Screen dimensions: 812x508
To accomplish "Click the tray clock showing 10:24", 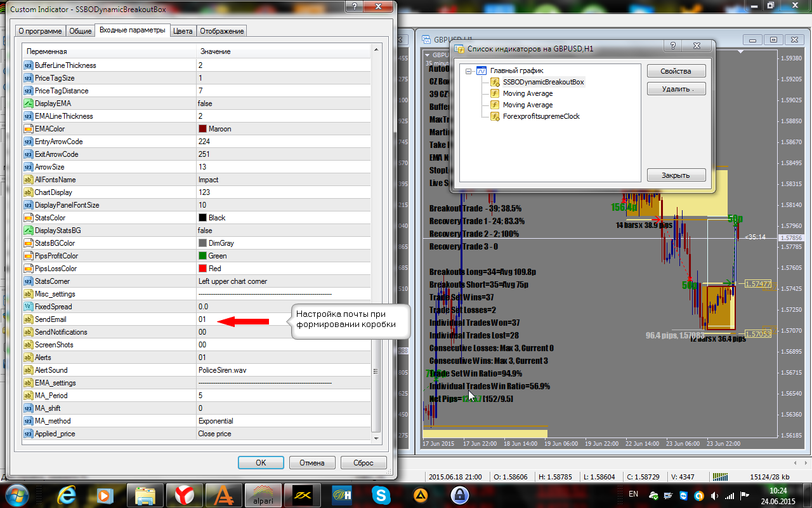I will tap(777, 490).
